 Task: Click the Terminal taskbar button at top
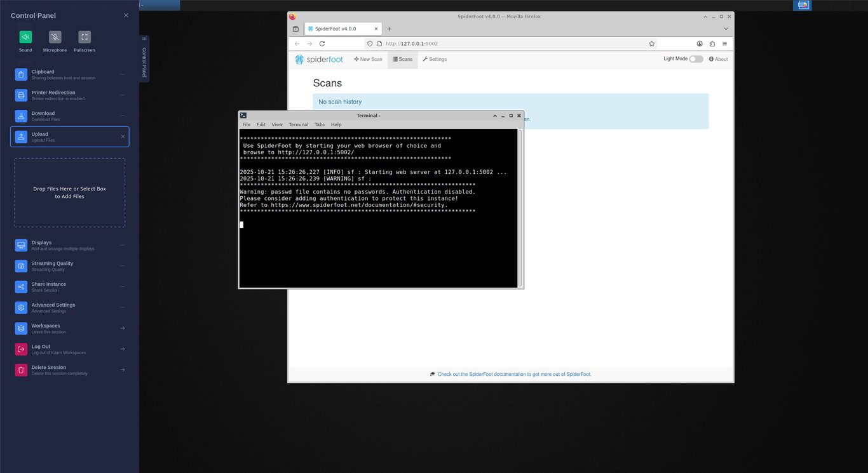coord(159,5)
